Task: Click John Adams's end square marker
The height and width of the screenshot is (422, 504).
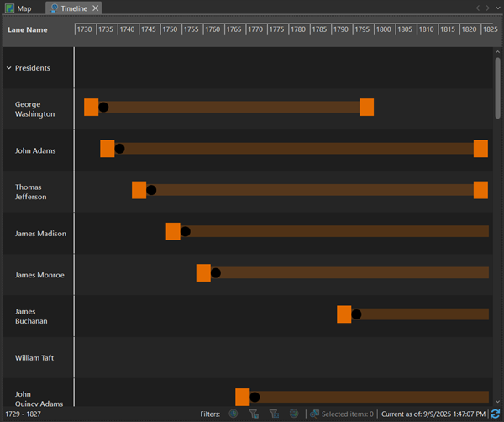Action: 480,149
